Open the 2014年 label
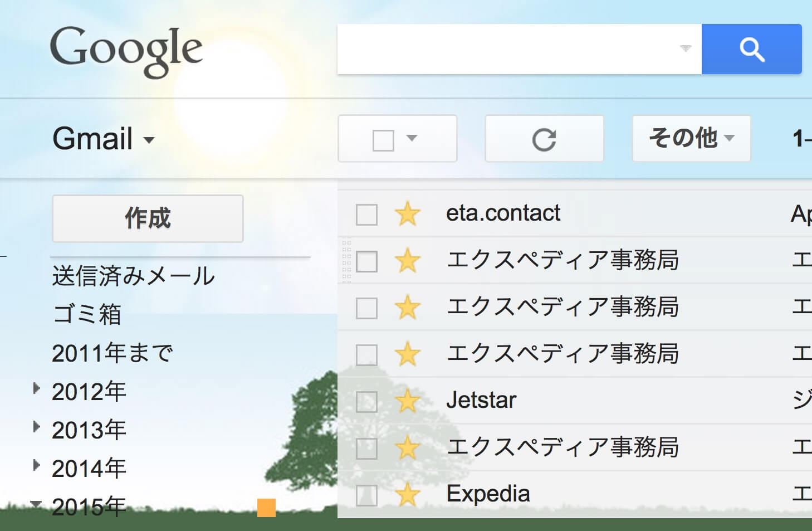This screenshot has height=531, width=812. 89,468
